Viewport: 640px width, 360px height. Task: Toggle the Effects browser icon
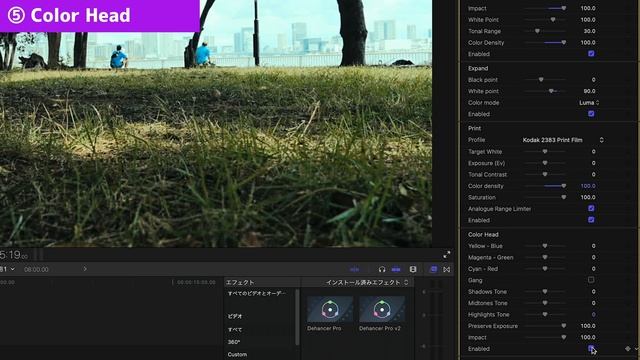pos(433,269)
